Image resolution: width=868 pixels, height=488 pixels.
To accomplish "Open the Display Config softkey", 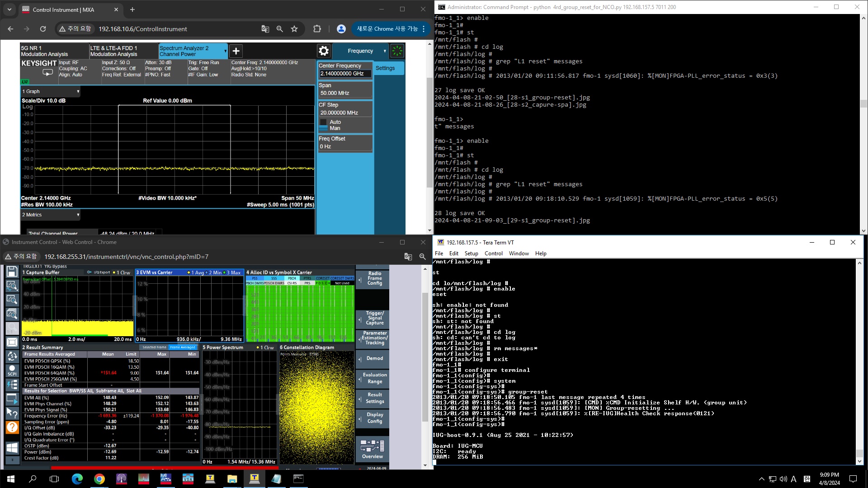I will (x=373, y=418).
